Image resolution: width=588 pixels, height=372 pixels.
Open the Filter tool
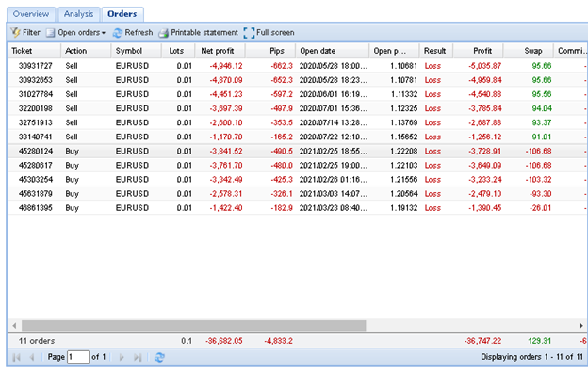(25, 33)
